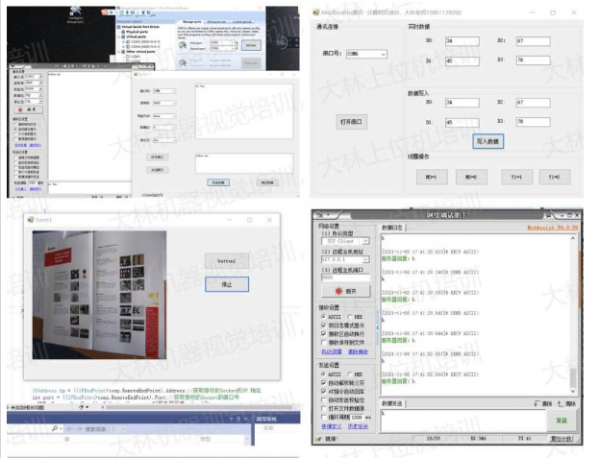Click the 停止 button in camera Form1
Viewport: 600px width, 458px height.
227,284
